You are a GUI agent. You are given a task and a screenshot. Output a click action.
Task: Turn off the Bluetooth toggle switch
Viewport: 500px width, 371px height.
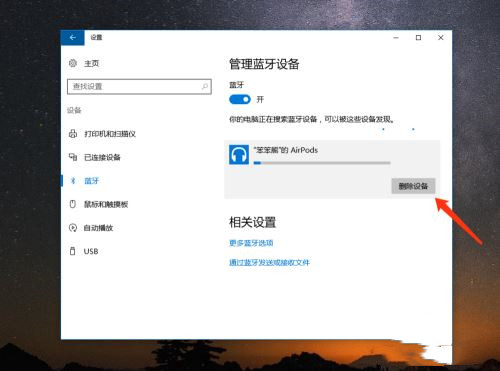240,99
